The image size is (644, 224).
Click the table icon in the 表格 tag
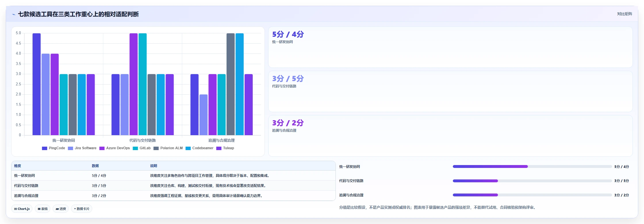[39, 209]
